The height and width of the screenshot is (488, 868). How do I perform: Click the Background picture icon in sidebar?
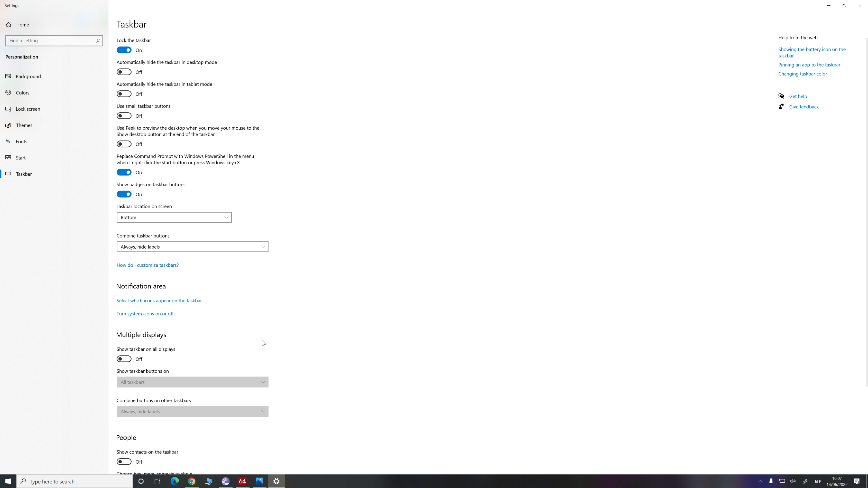tap(8, 76)
